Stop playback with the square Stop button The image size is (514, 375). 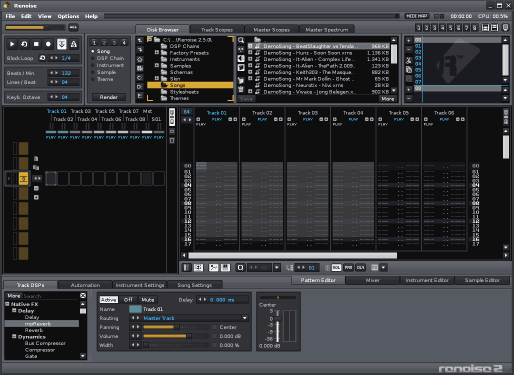[36, 44]
